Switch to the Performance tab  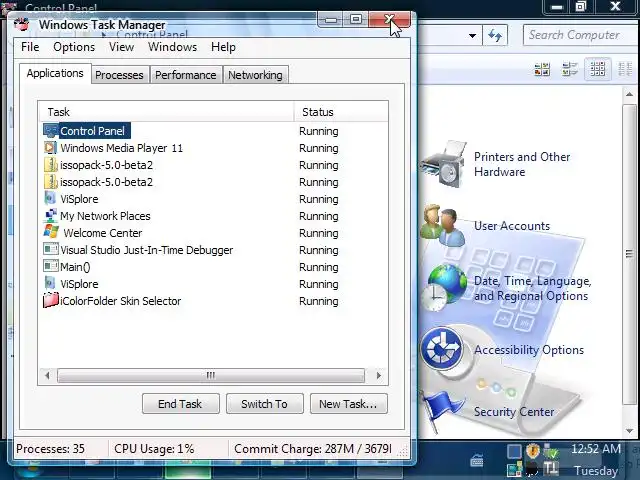tap(186, 75)
